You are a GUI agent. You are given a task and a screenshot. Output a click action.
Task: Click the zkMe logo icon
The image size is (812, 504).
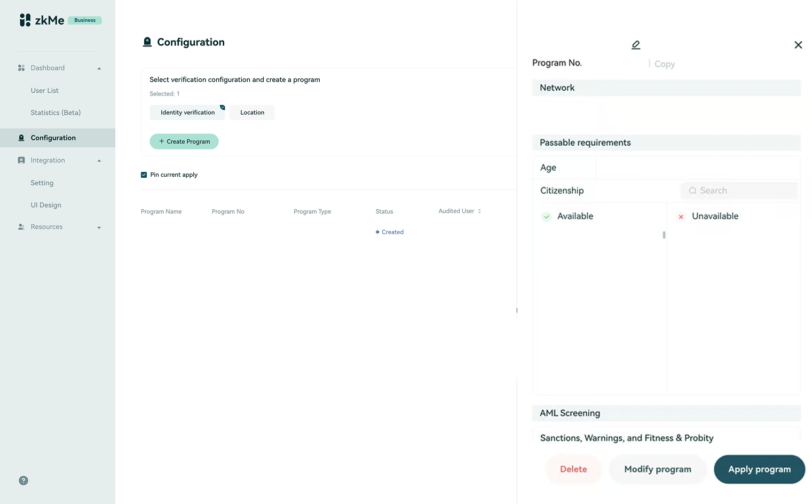click(25, 20)
